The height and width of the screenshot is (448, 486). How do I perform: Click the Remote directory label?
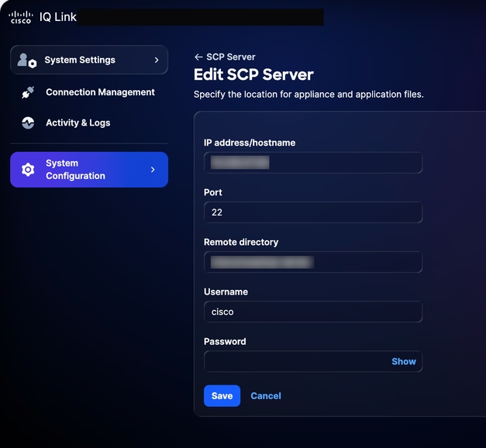coord(241,242)
